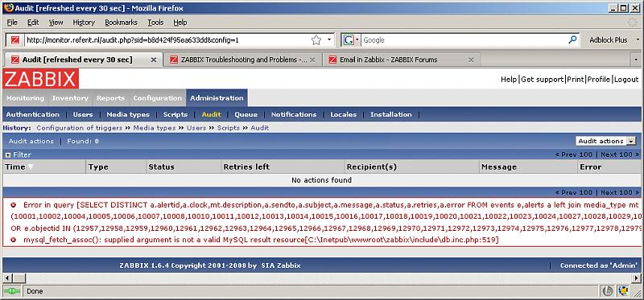The height and width of the screenshot is (300, 644).
Task: Open the Bookmarks menu
Action: 122,23
